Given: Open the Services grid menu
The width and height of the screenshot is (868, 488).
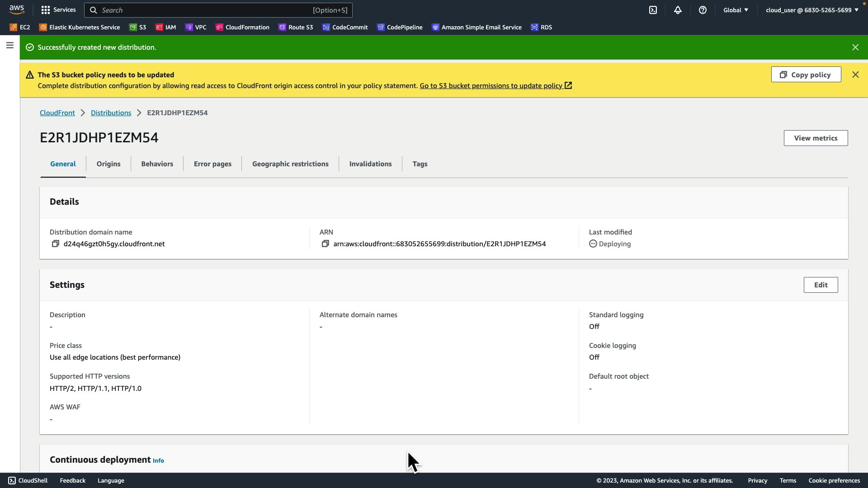Looking at the screenshot, I should 58,10.
